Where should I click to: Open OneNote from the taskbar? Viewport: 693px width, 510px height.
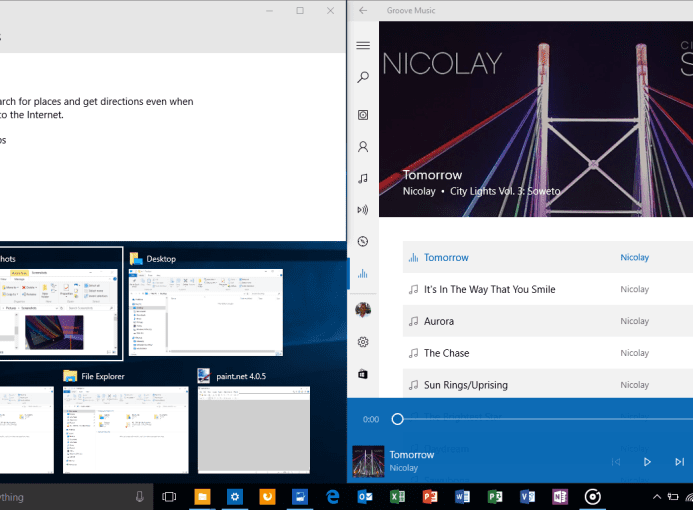[x=560, y=497]
